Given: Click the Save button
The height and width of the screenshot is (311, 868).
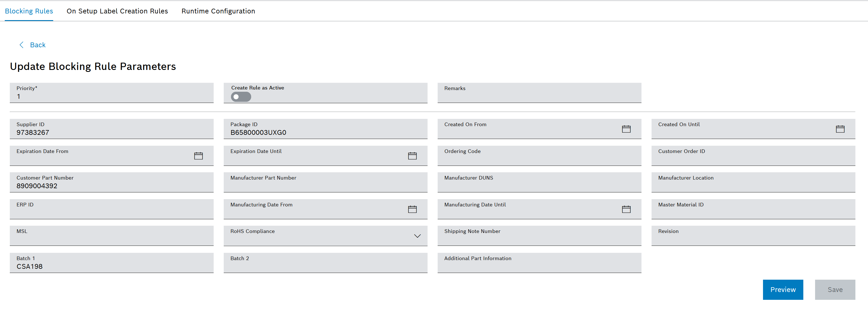Looking at the screenshot, I should (x=835, y=289).
